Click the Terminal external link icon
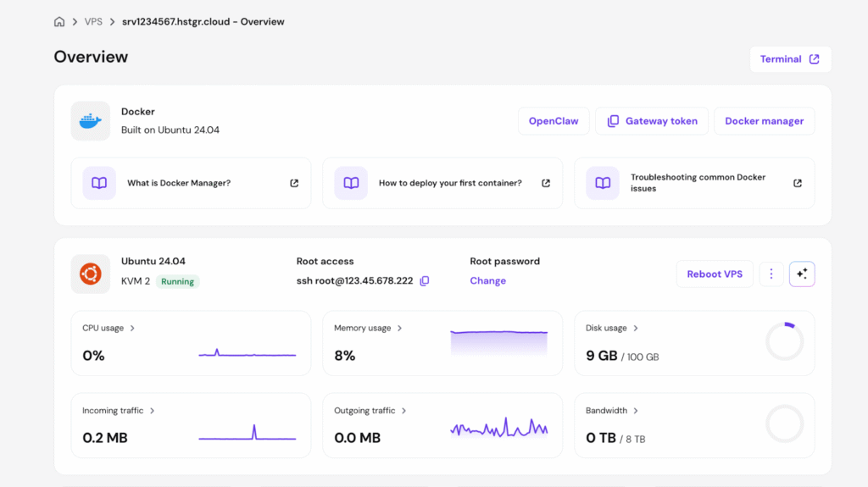This screenshot has width=868, height=487. (x=815, y=59)
